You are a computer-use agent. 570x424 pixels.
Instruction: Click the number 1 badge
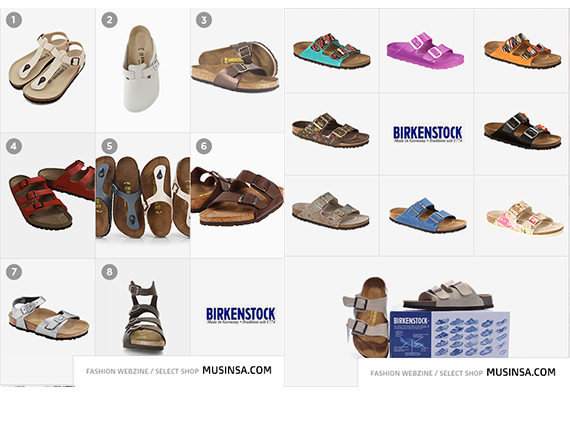tap(14, 20)
